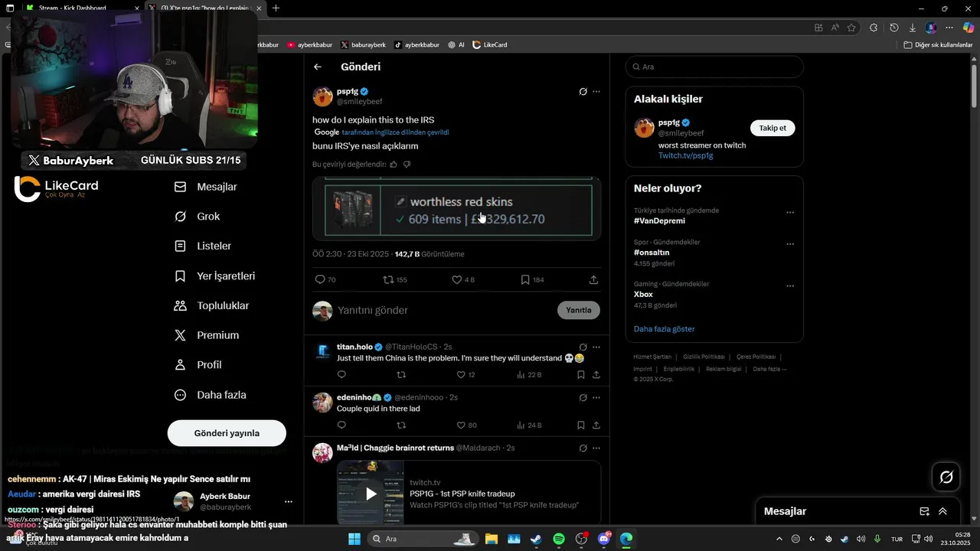Bookmark edeninho's comment
The width and height of the screenshot is (980, 551).
(580, 425)
